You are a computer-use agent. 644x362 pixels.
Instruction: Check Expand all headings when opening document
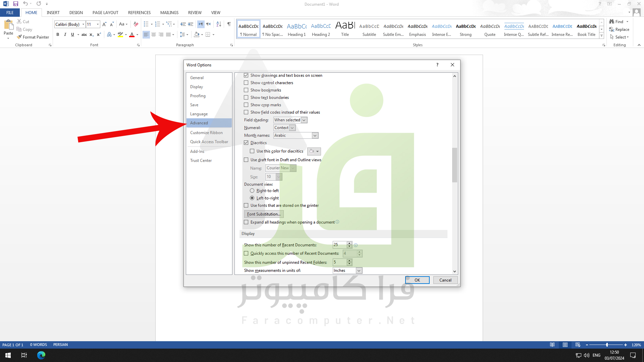[x=246, y=222]
